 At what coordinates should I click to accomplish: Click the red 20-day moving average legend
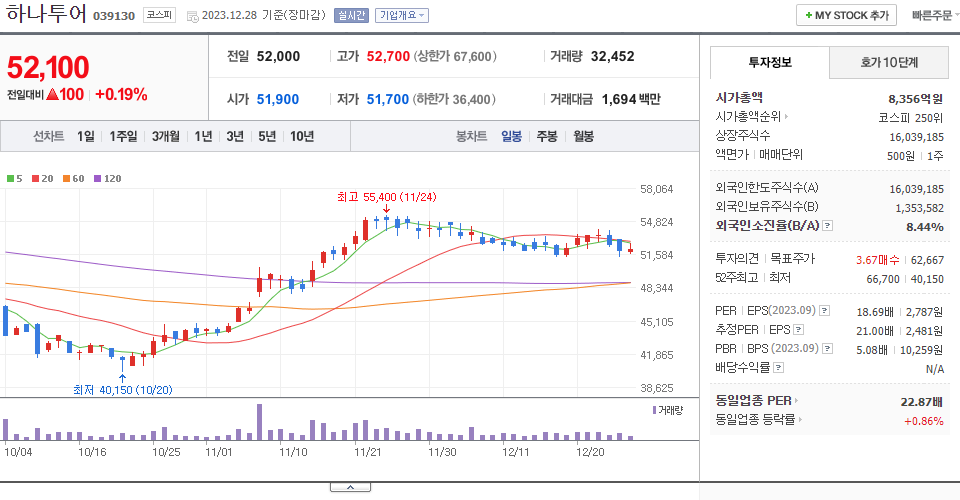pyautogui.click(x=43, y=179)
